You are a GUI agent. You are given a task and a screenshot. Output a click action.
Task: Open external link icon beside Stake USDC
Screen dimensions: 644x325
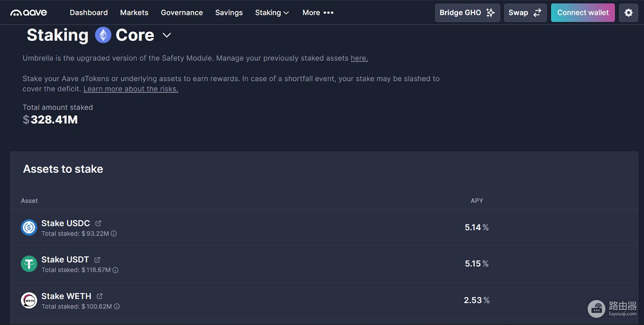(x=98, y=223)
